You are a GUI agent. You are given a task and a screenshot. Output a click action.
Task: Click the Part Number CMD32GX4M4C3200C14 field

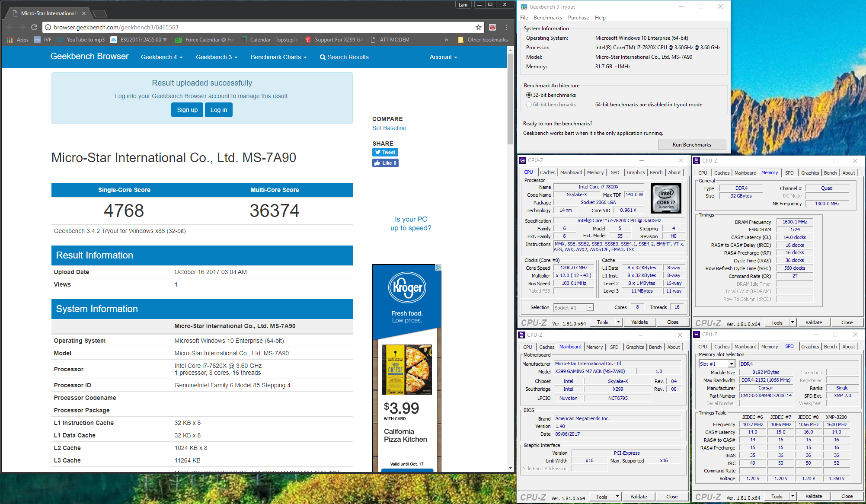click(766, 396)
